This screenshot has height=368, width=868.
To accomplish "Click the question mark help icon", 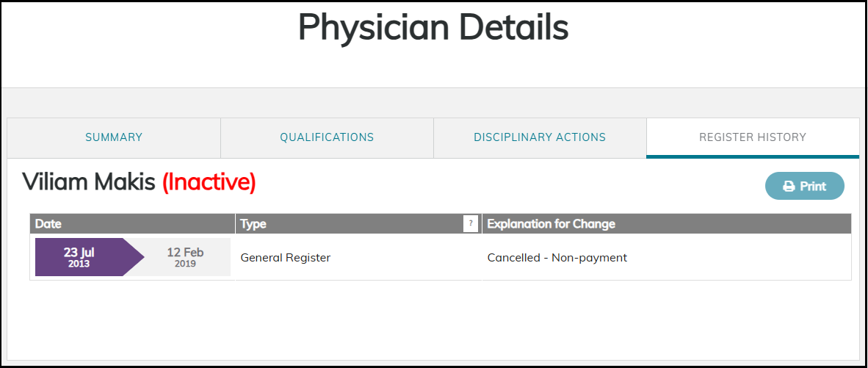I will click(x=471, y=224).
